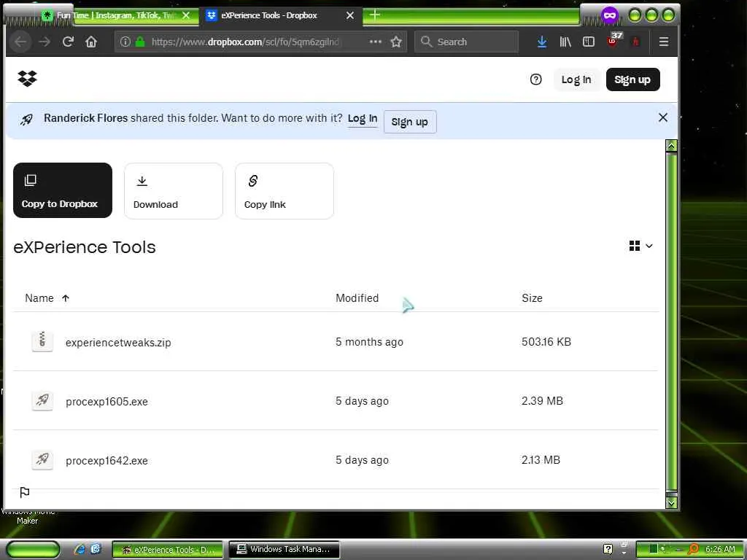Switch to the Fun Time Instagram tab
Viewport: 747px width, 560px height.
(x=116, y=15)
